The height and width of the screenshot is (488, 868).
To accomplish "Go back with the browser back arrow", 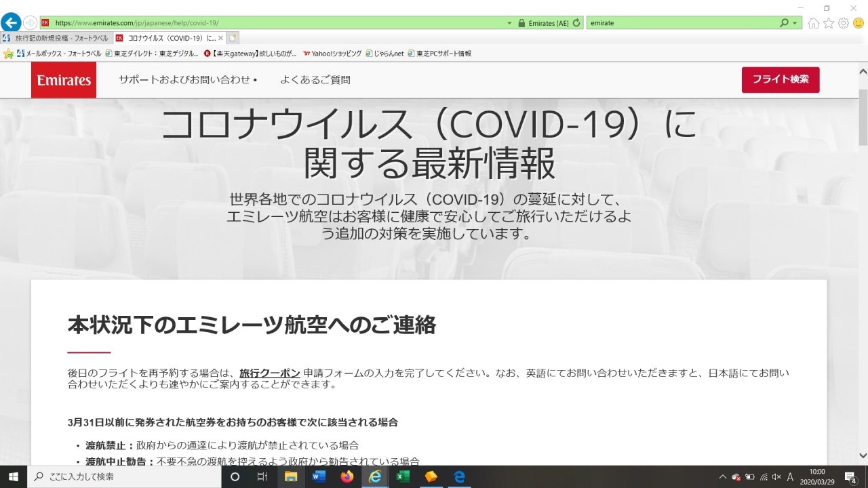I will tap(11, 22).
